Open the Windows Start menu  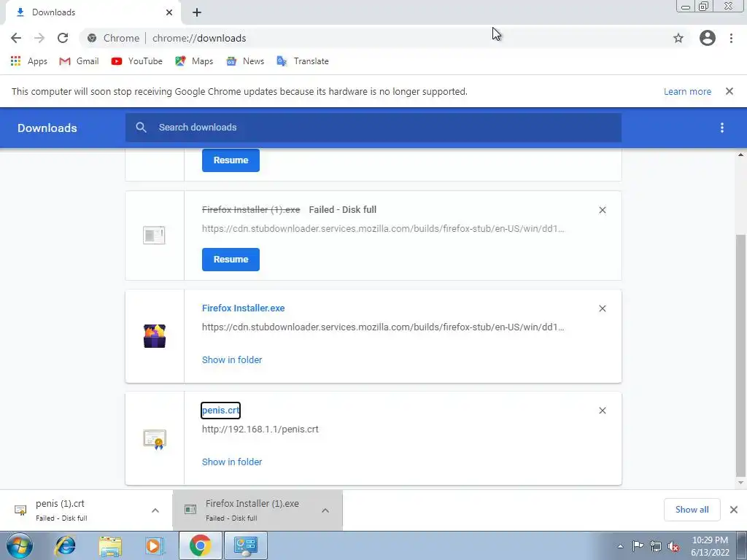(x=20, y=545)
